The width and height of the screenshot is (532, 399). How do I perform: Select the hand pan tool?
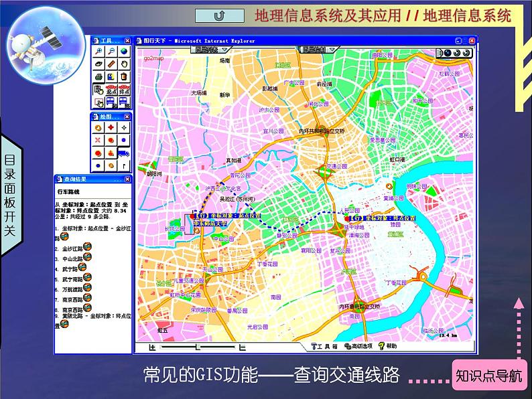124,64
